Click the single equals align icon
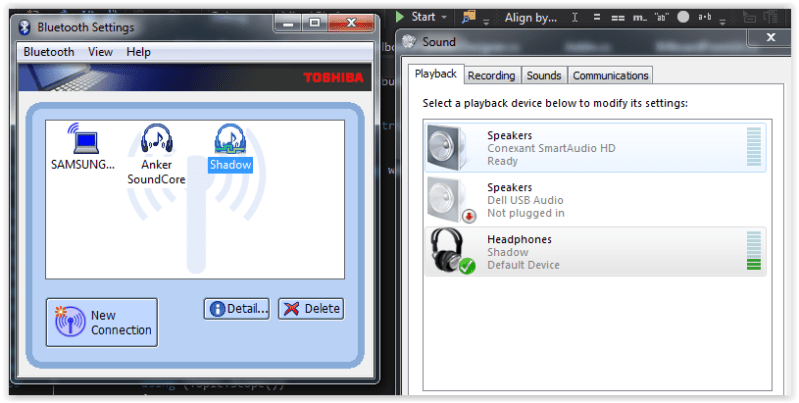 (597, 18)
